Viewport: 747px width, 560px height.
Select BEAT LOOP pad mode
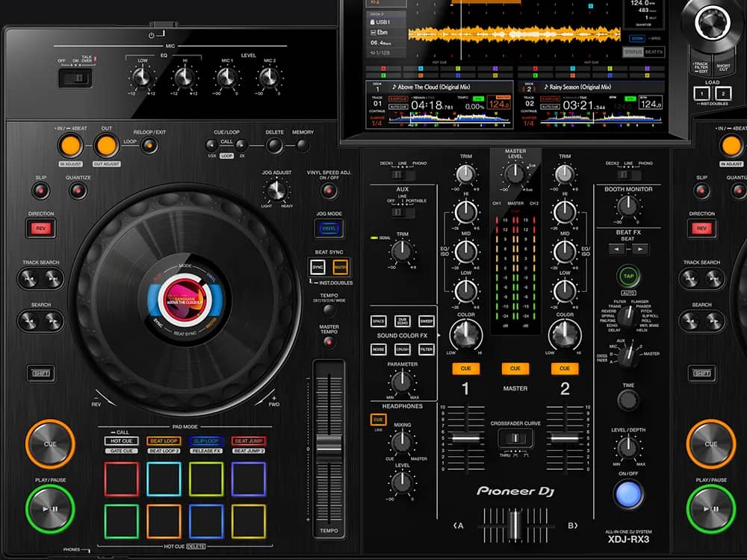click(164, 441)
